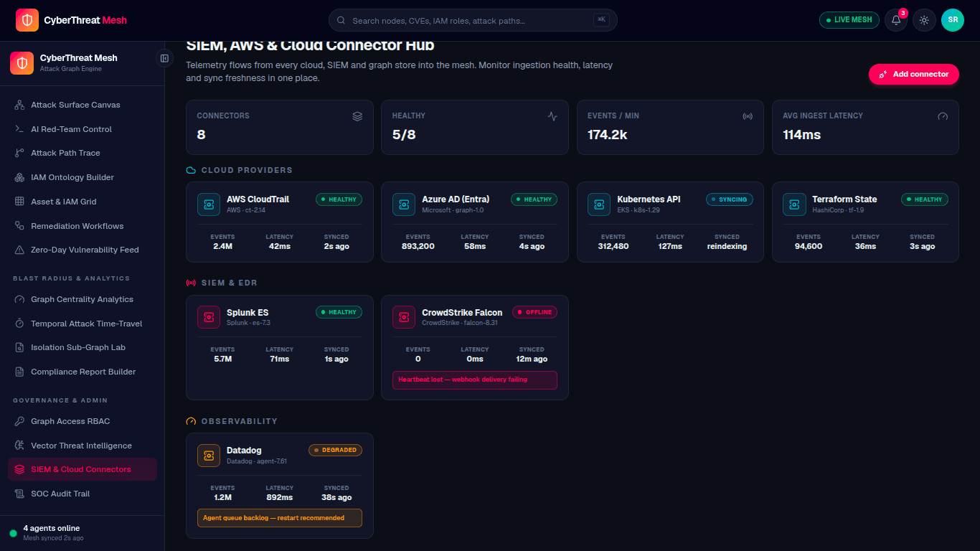Click 'Mesh synced 2s ago' footer text

click(x=53, y=538)
